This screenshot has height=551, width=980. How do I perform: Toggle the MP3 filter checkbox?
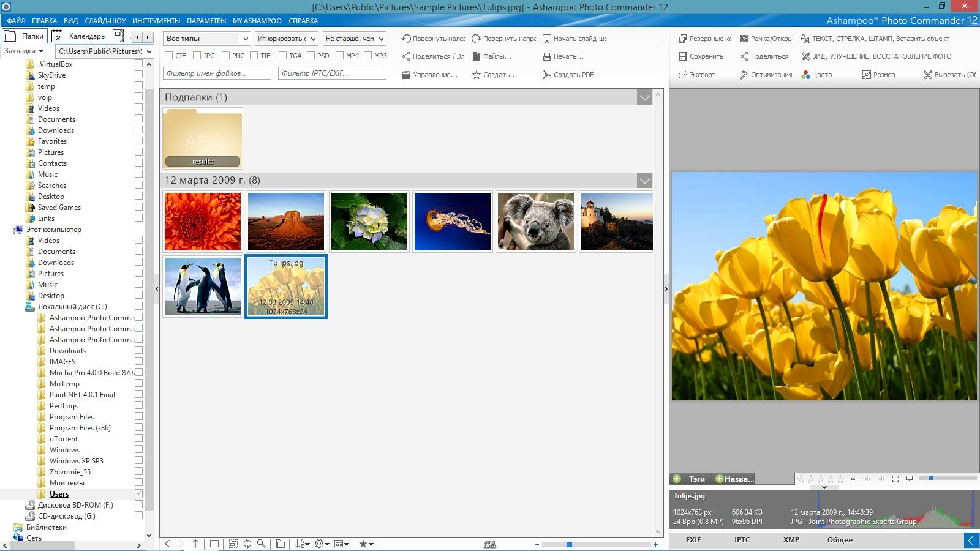click(367, 56)
